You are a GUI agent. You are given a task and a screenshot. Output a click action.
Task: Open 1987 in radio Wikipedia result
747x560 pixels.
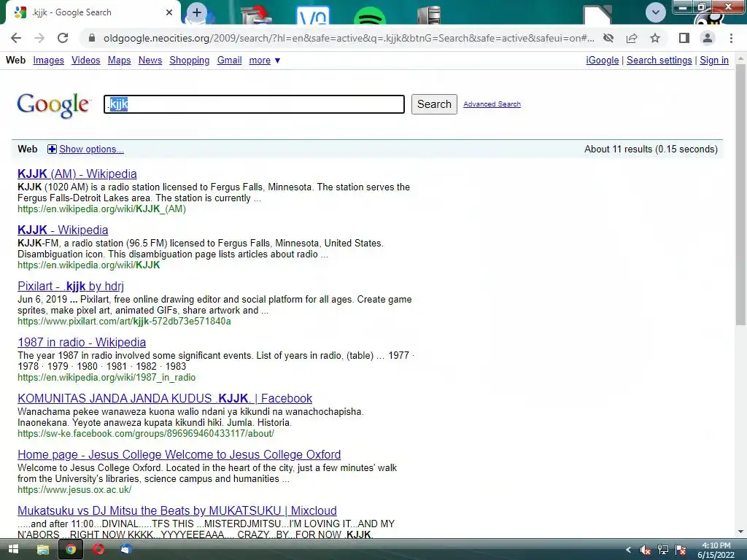82,343
